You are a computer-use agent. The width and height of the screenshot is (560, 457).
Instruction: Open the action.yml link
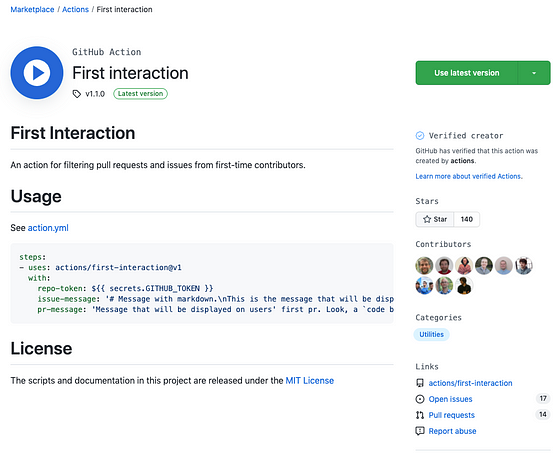pos(48,228)
